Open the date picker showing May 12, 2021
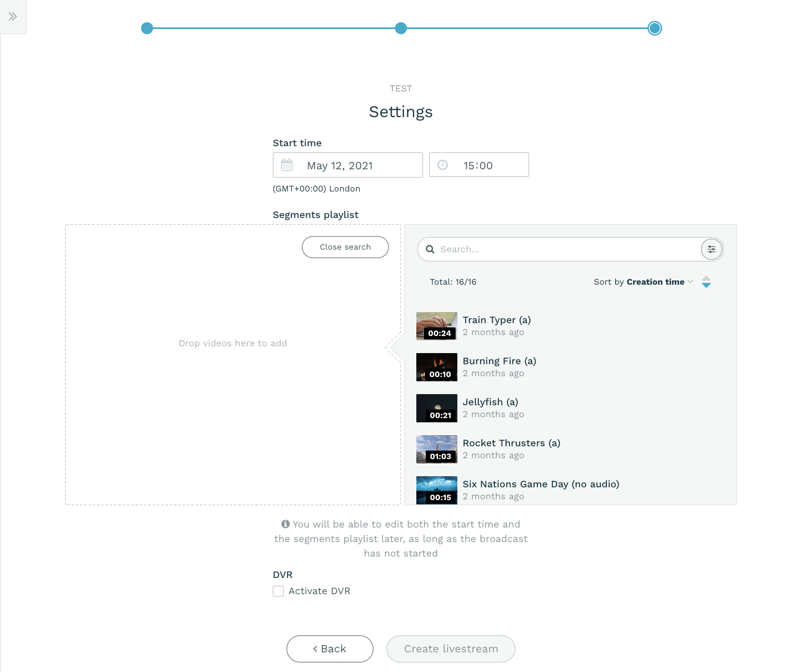 pyautogui.click(x=348, y=165)
